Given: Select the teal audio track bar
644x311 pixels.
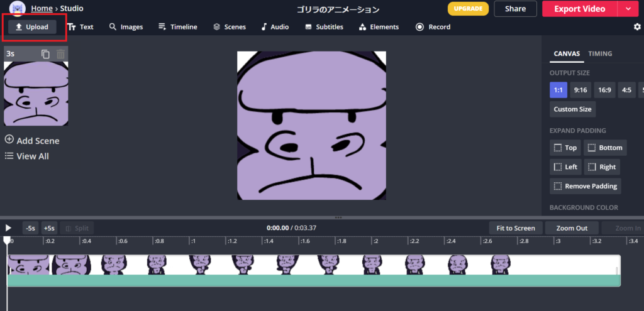Looking at the screenshot, I should pyautogui.click(x=314, y=281).
